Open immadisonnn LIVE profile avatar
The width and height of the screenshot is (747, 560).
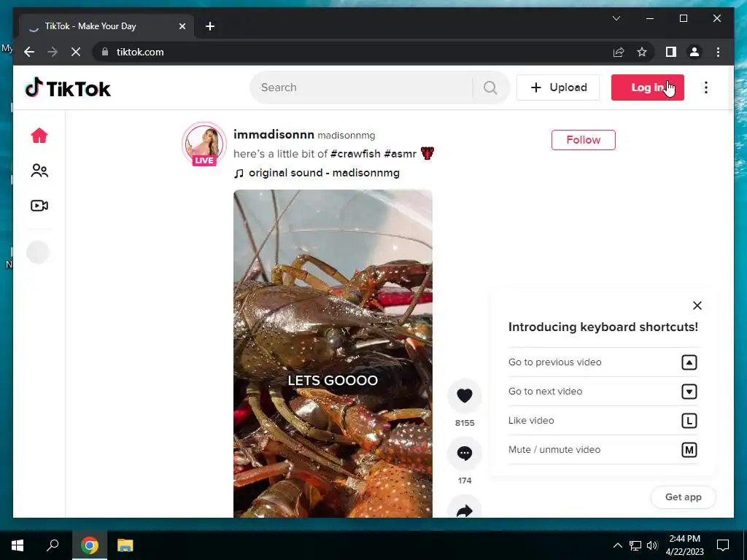pos(204,144)
